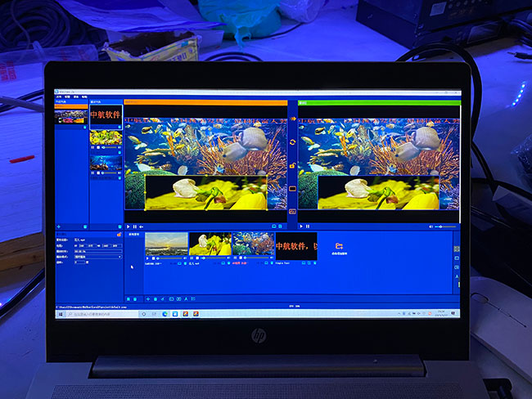Select the yellow flower layer thumbnail
Image resolution: width=532 pixels, height=399 pixels.
click(x=106, y=138)
